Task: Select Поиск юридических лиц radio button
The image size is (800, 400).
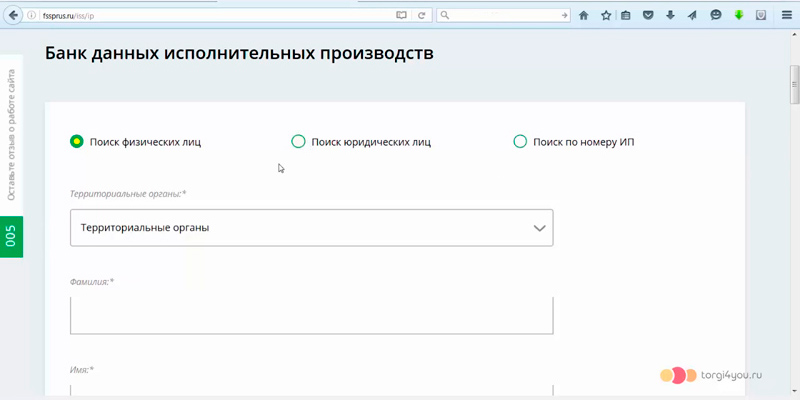Action: tap(298, 141)
